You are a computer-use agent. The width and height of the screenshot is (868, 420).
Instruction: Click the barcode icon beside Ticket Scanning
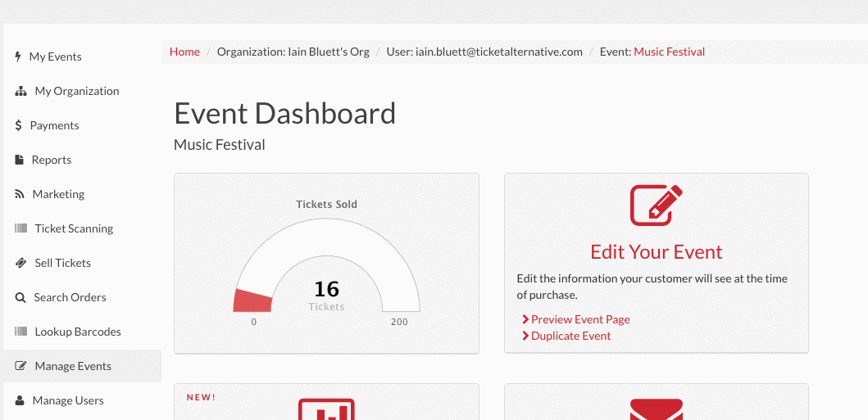tap(21, 228)
